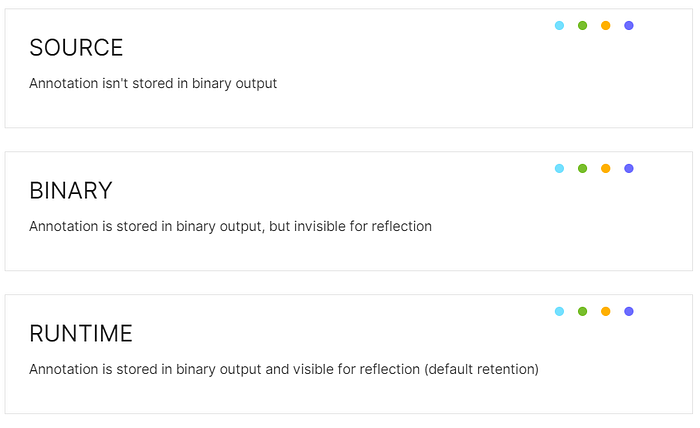Screen dimensions: 700x428
Task: Open the SOURCE heading
Action: click(76, 48)
